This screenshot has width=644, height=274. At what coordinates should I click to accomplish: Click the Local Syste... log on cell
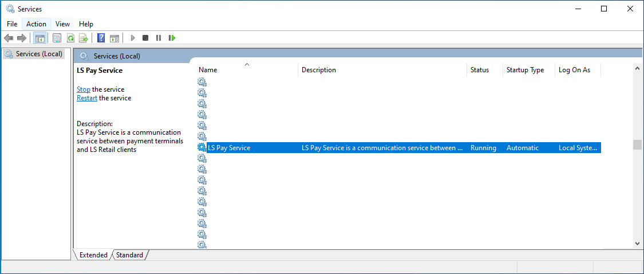click(578, 148)
